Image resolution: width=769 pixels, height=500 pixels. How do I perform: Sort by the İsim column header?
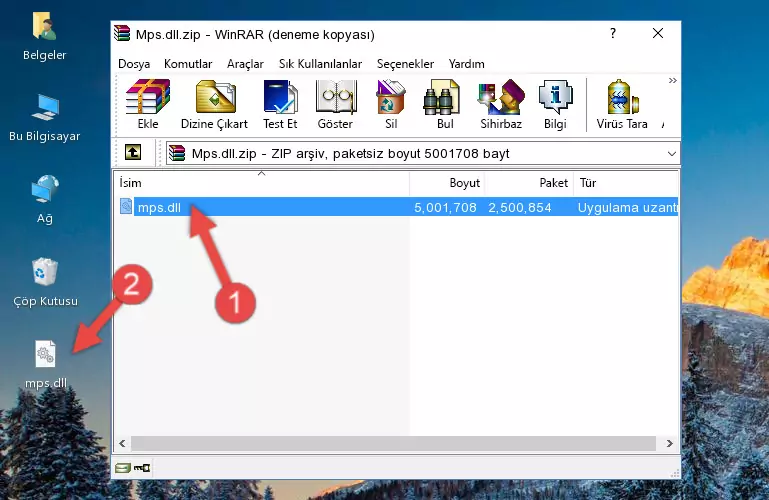click(x=262, y=183)
